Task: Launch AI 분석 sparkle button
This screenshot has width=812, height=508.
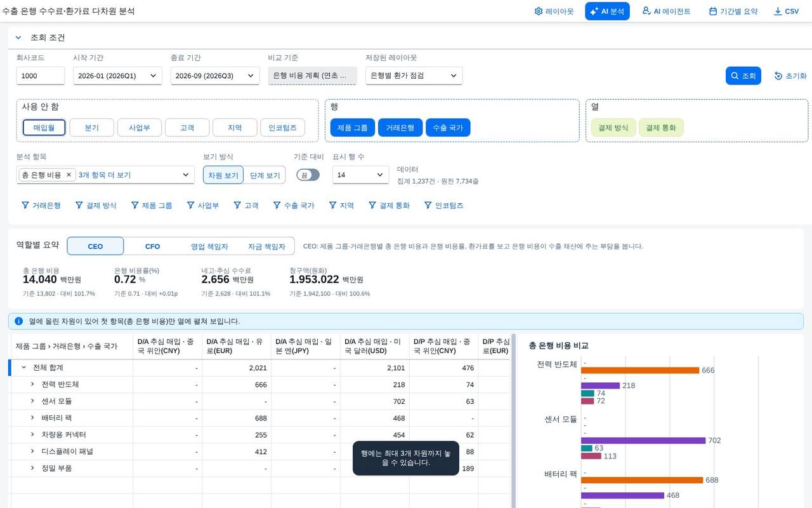Action: [x=607, y=11]
